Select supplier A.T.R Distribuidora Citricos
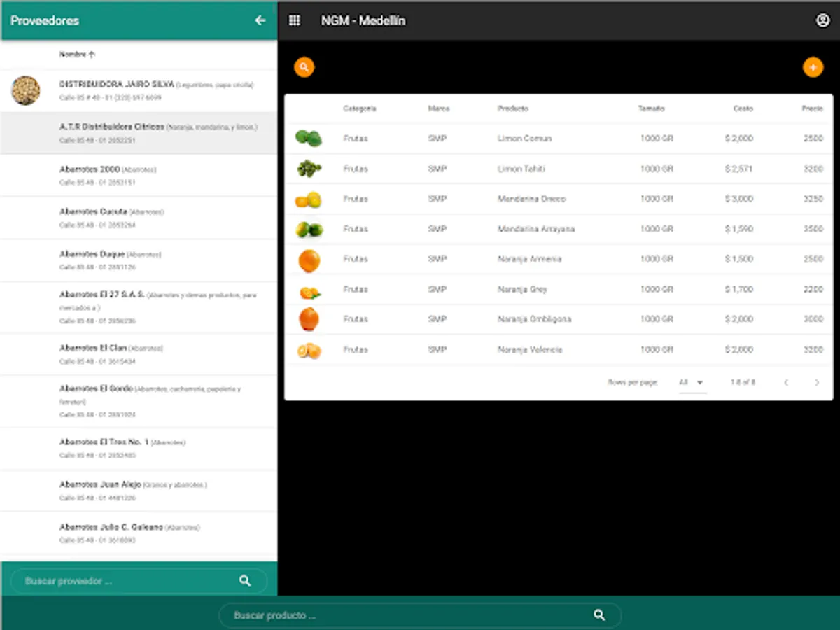 (x=140, y=132)
